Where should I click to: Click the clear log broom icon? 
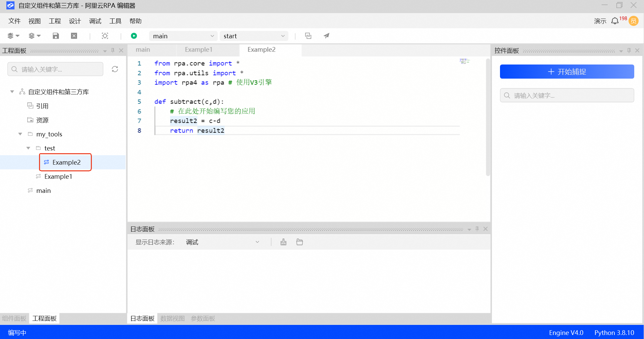click(284, 242)
